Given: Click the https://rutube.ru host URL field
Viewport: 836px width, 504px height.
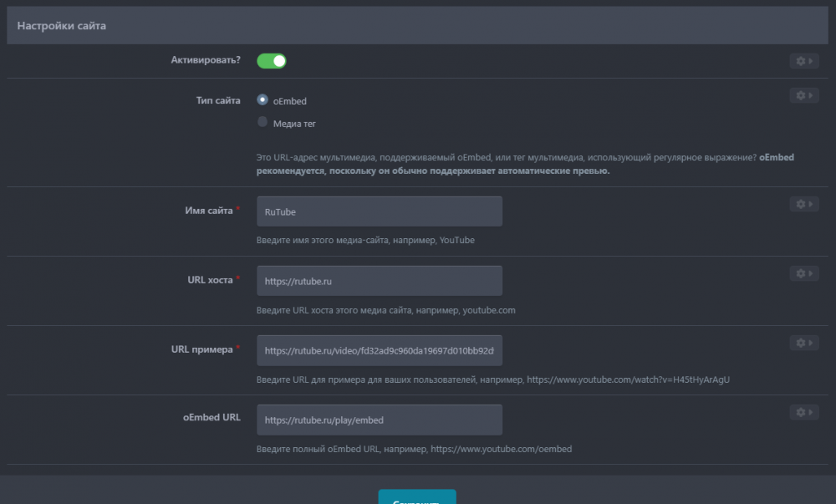Looking at the screenshot, I should tap(379, 281).
